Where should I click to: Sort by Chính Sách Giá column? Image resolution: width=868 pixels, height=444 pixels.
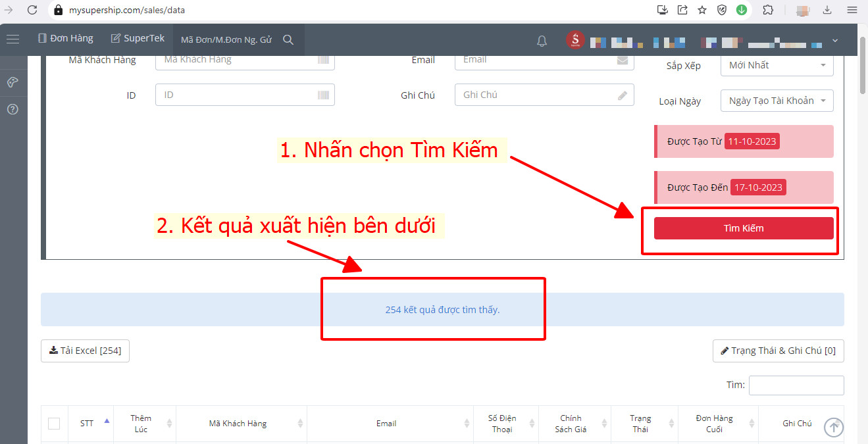click(x=574, y=424)
